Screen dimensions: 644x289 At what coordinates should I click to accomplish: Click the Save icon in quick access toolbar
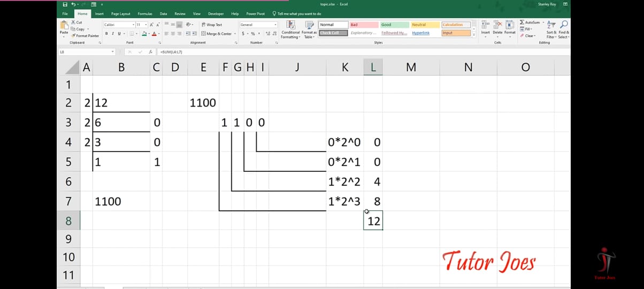[65, 4]
